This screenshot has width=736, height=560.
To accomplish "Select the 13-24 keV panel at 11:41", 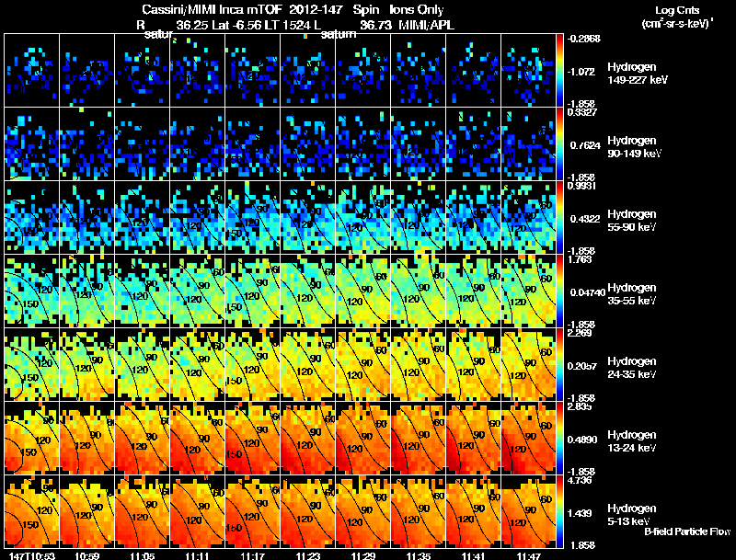I will coord(473,439).
